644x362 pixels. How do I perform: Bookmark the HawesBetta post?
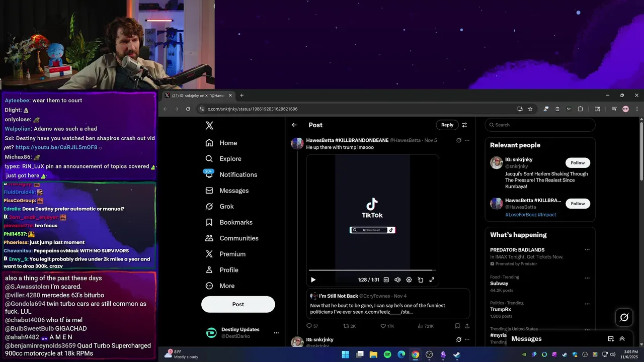tap(457, 326)
